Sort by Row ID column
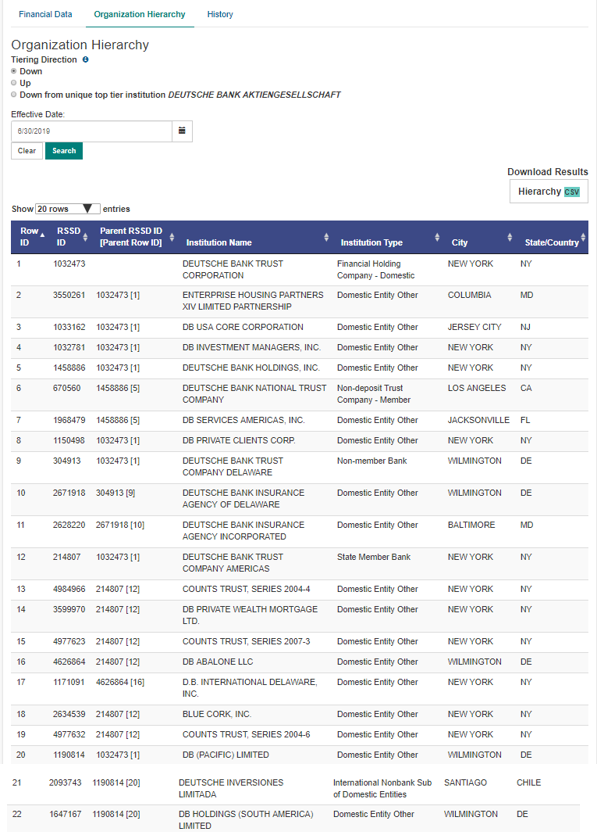This screenshot has width=597, height=832. pyautogui.click(x=31, y=237)
